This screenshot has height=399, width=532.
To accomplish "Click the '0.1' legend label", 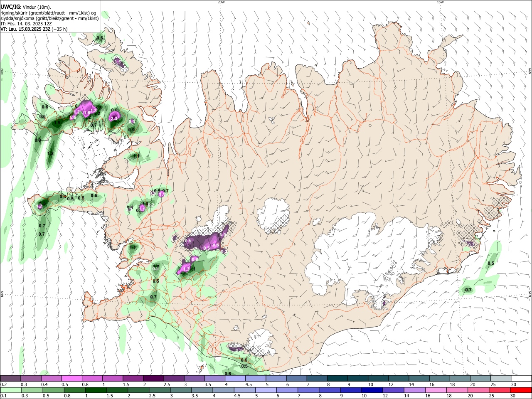I will pyautogui.click(x=3, y=396).
